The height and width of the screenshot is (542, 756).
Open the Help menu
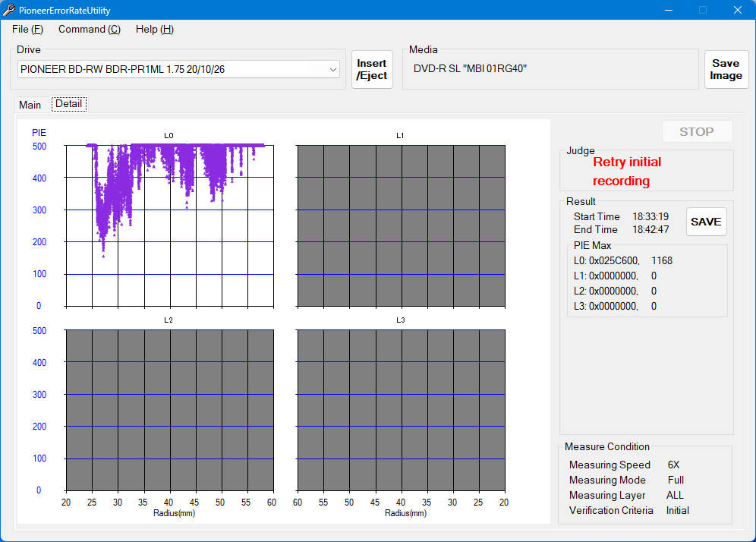tap(154, 29)
